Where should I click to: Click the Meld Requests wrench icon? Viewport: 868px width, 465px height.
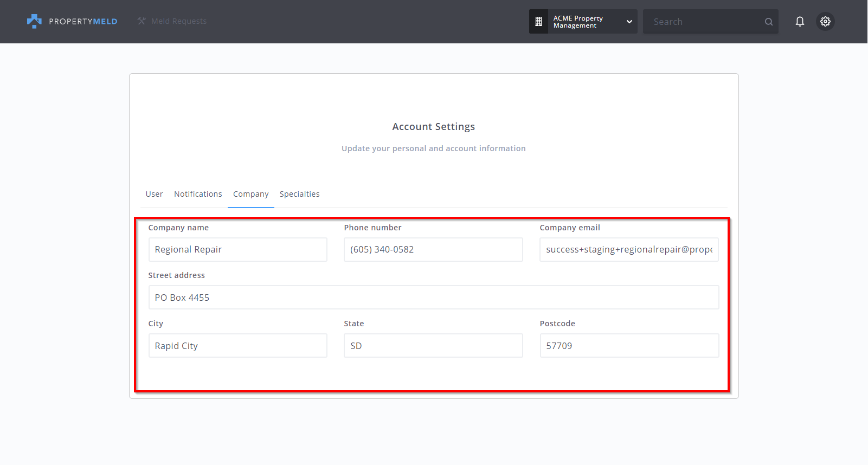pyautogui.click(x=142, y=21)
